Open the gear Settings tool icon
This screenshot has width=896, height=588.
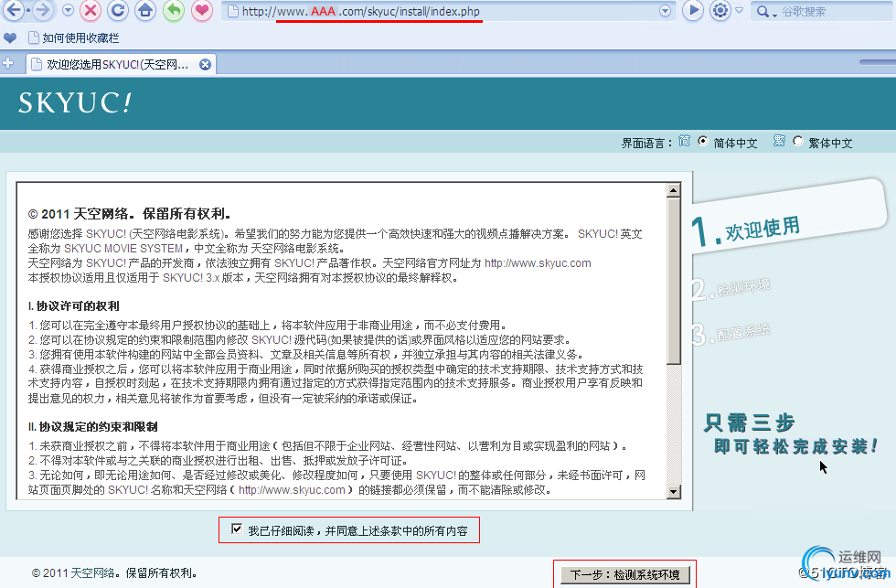pos(720,10)
